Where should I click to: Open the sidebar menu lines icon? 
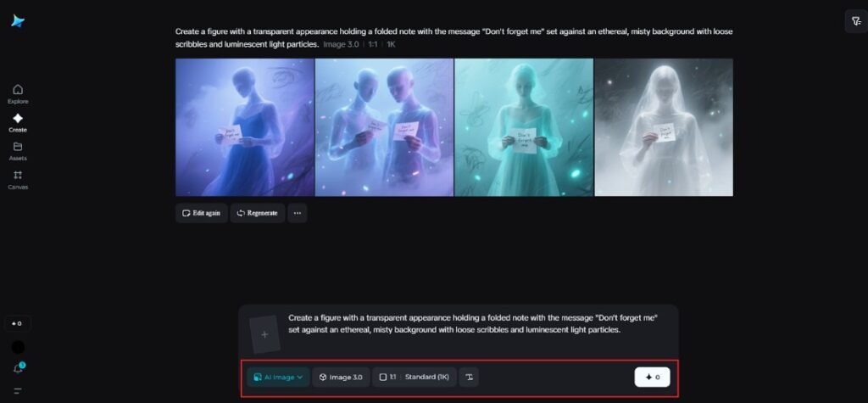tap(18, 391)
